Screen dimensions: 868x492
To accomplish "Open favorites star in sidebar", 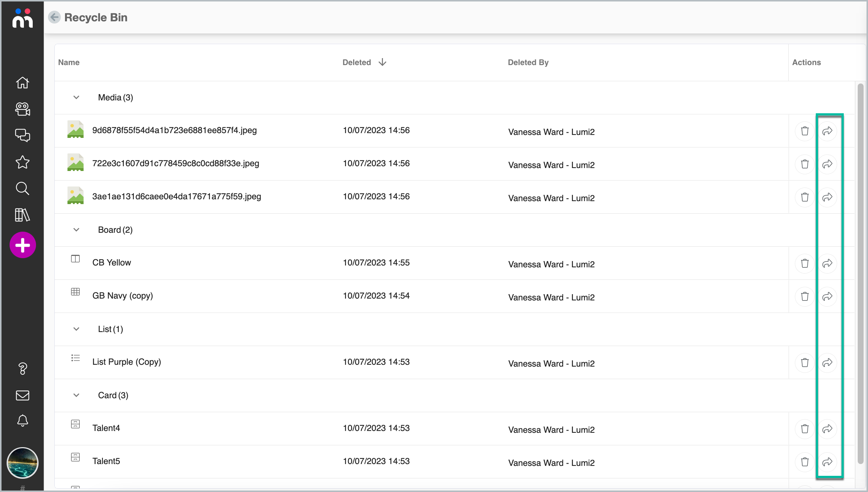I will click(22, 162).
